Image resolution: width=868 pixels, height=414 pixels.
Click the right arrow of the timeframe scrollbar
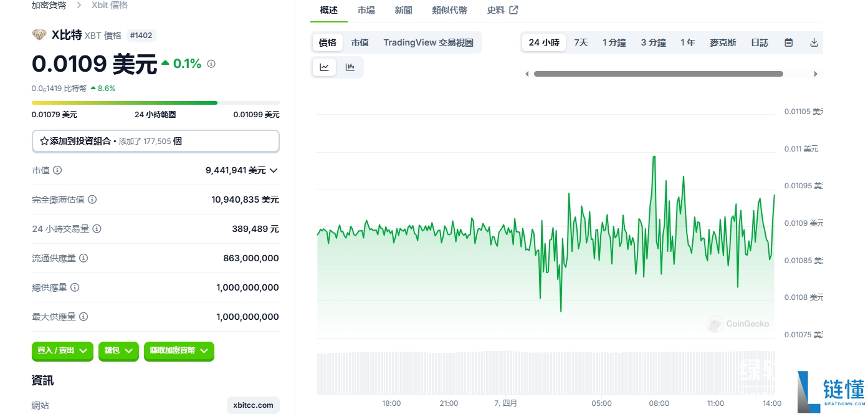click(x=816, y=74)
